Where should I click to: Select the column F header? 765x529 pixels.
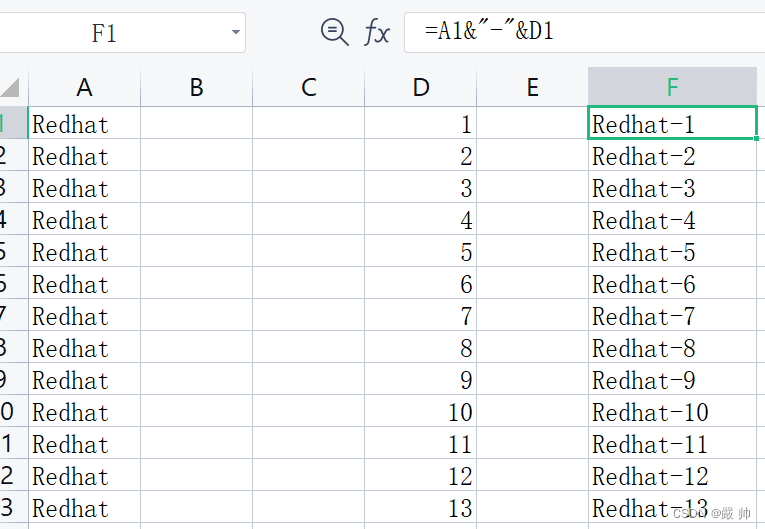pyautogui.click(x=672, y=87)
